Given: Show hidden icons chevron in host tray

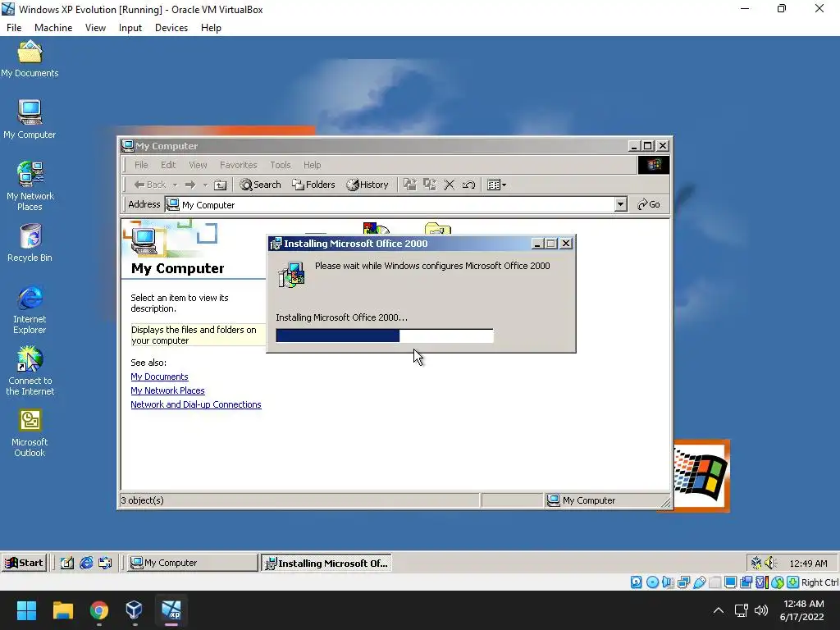Looking at the screenshot, I should (719, 610).
